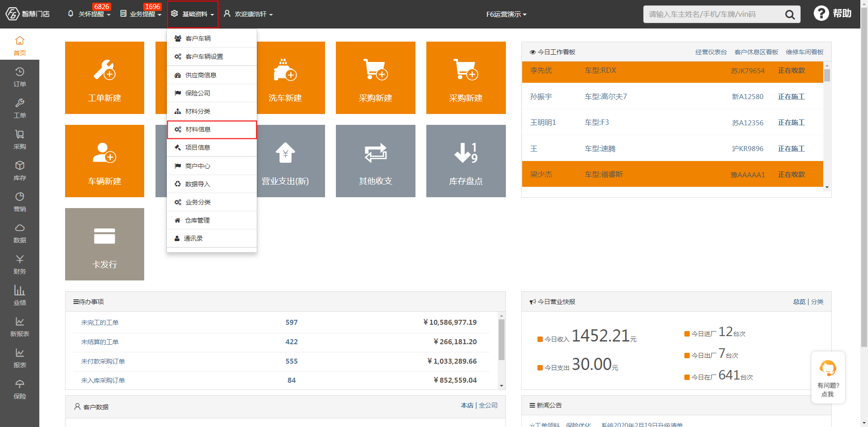
Task: Select the 孙振宇 高尔夫7 work row
Action: [x=673, y=96]
